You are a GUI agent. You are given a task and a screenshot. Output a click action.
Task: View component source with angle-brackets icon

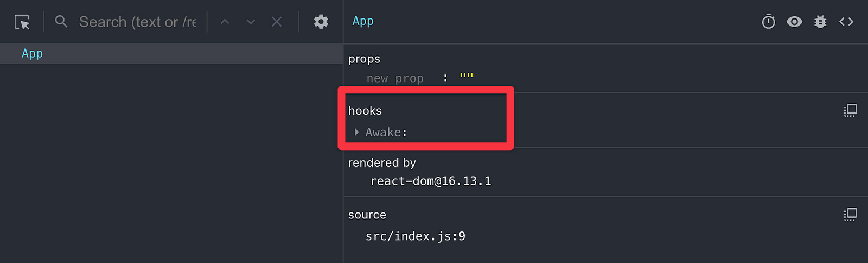click(846, 22)
